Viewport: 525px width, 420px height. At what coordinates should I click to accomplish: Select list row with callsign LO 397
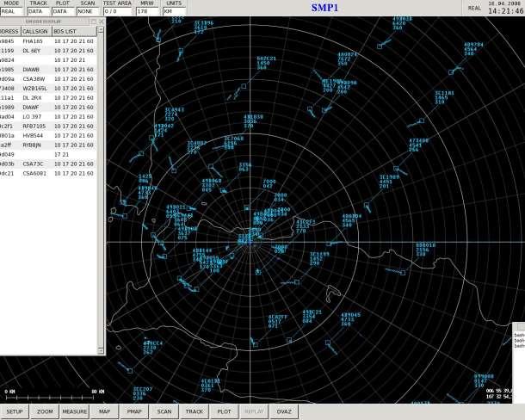[x=48, y=116]
